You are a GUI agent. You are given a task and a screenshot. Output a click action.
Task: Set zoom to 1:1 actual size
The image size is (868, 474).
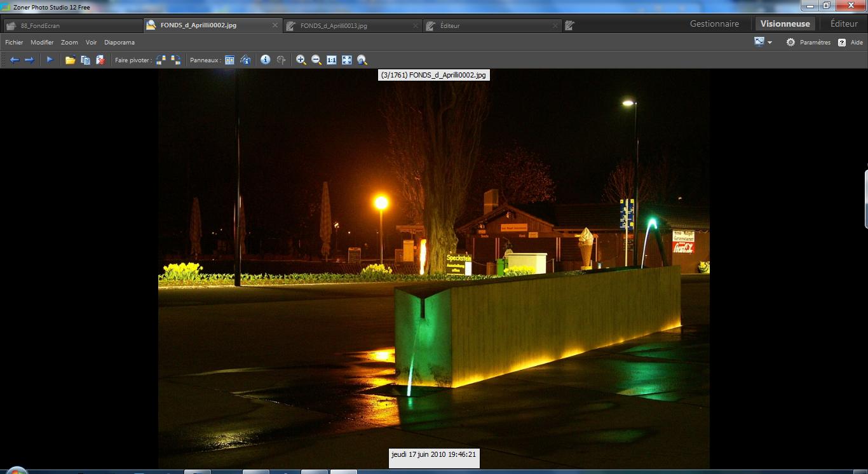coord(332,60)
